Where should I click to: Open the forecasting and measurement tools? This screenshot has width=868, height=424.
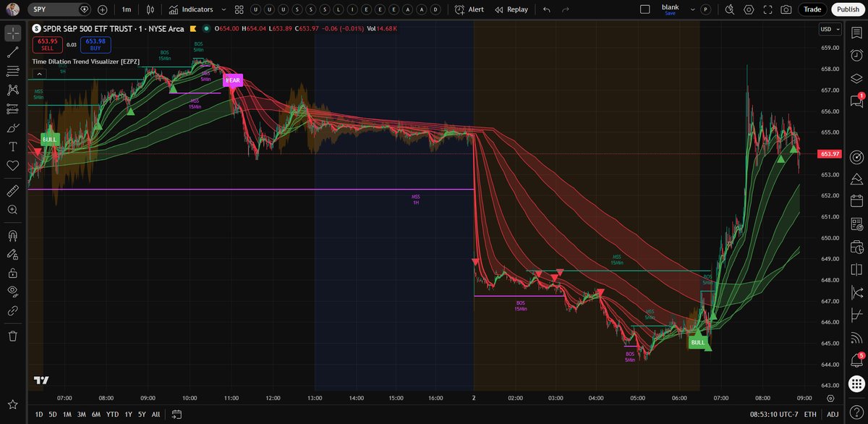point(12,109)
